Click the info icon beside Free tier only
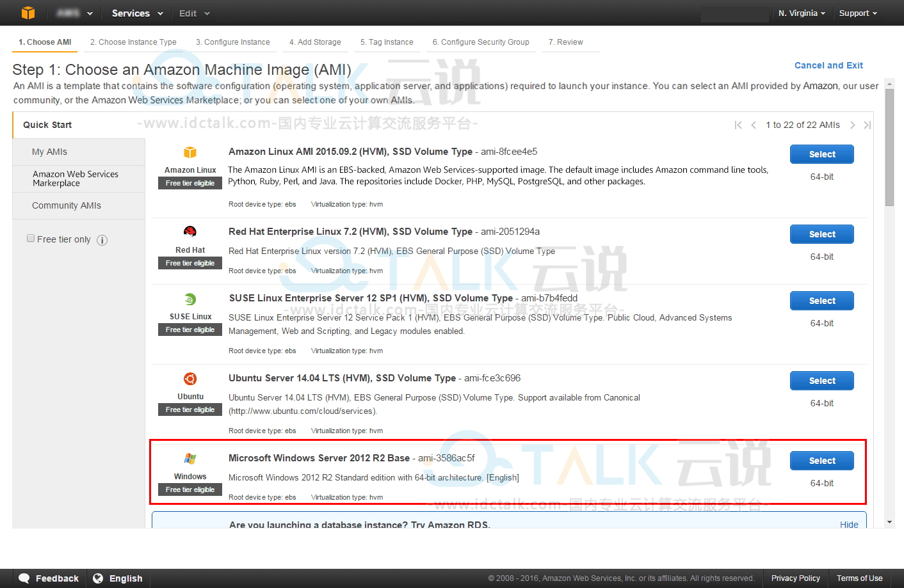The image size is (904, 588). [x=102, y=240]
